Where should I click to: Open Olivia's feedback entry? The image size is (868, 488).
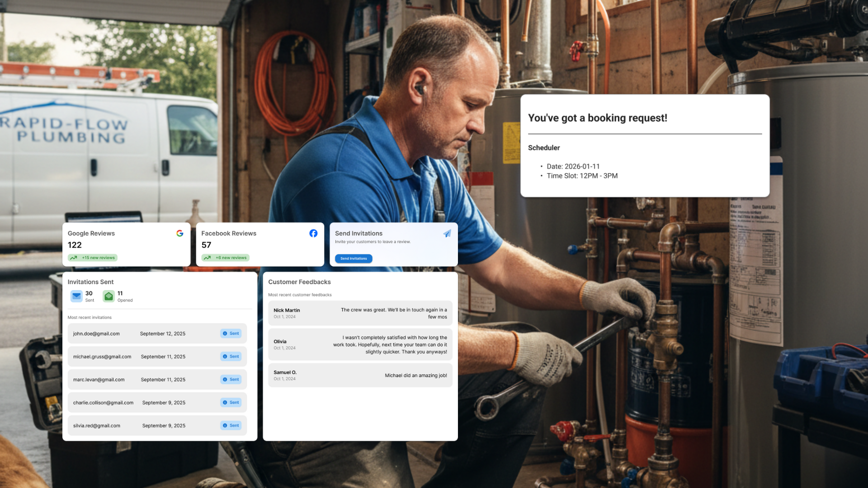(360, 344)
